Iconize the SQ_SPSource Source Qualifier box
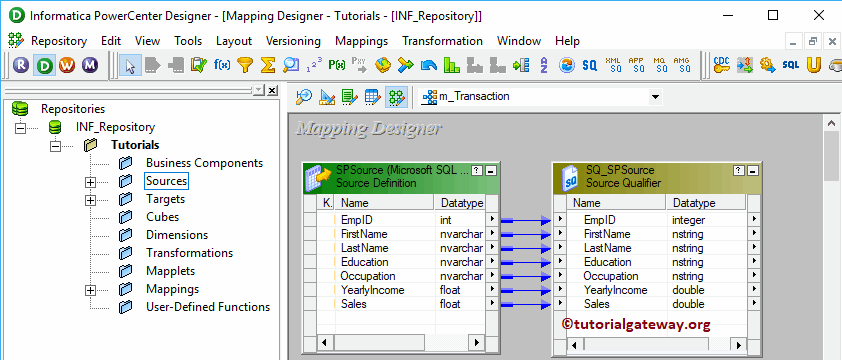The image size is (842, 360). (x=752, y=170)
